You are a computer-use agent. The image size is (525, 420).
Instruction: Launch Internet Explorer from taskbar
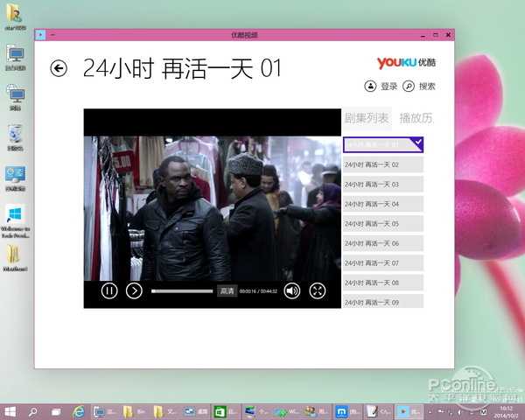point(79,411)
